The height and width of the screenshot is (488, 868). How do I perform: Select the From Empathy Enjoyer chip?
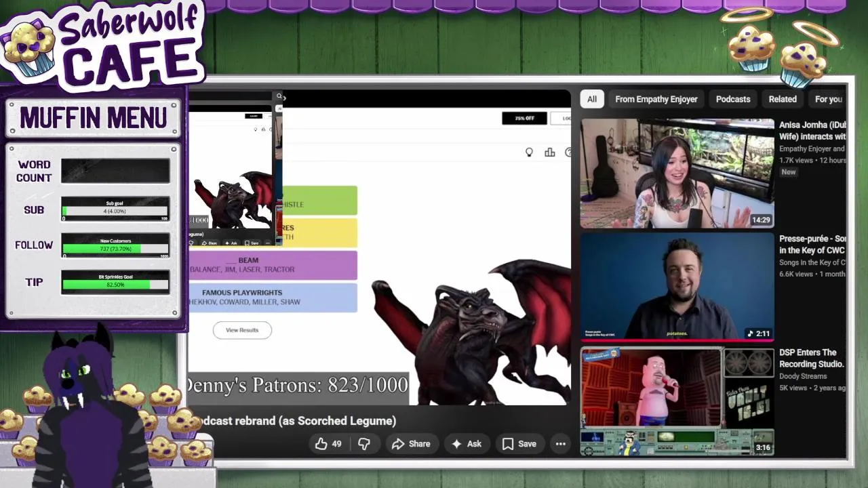tap(656, 99)
